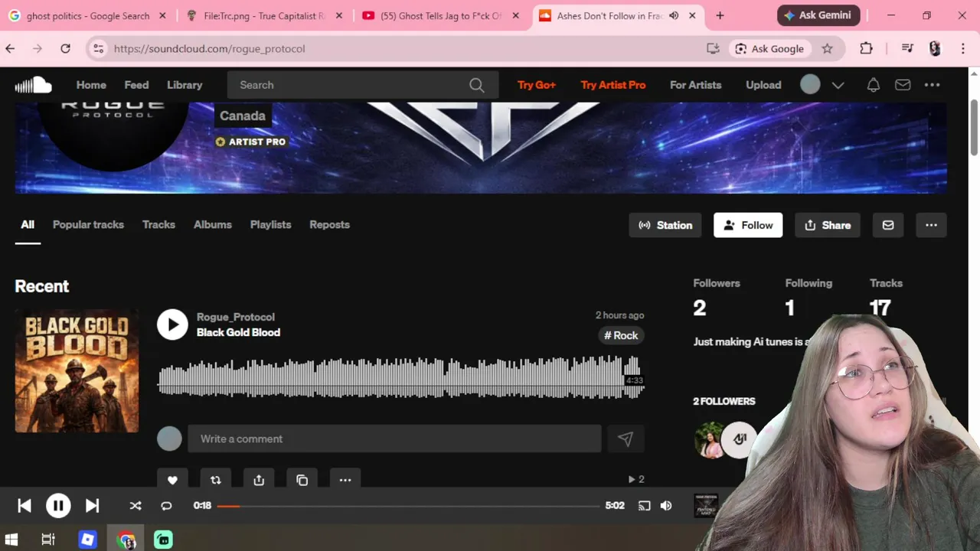Bookmark this page with star icon
980x551 pixels.
pyautogui.click(x=827, y=48)
